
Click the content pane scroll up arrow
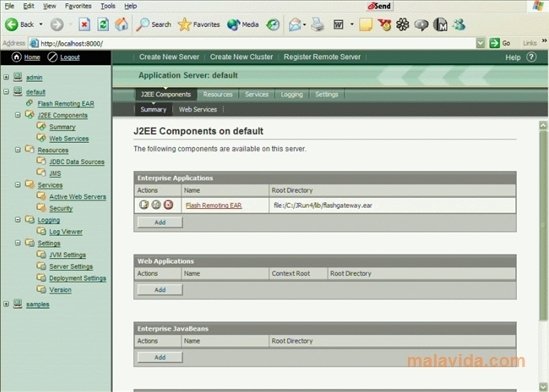pos(543,125)
